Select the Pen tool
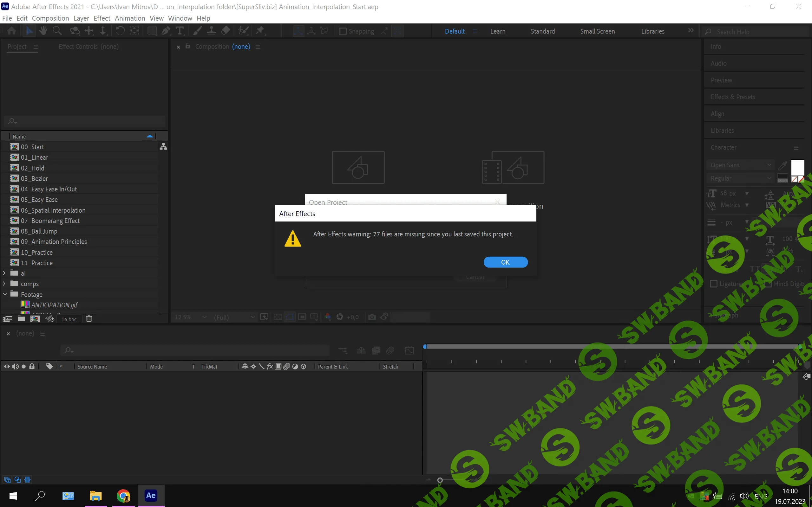 pyautogui.click(x=166, y=31)
